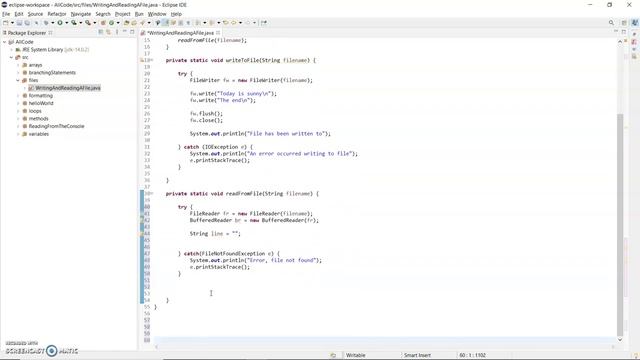Viewport: 640px width, 360px height.
Task: Minimize the Package Explorer view
Action: 124,32
